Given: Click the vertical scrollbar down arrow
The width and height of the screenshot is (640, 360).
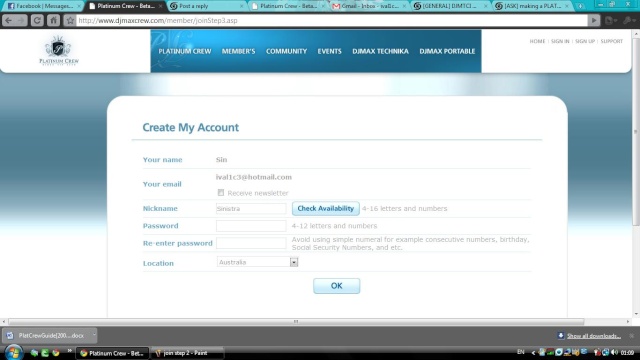Looking at the screenshot, I should [636, 314].
